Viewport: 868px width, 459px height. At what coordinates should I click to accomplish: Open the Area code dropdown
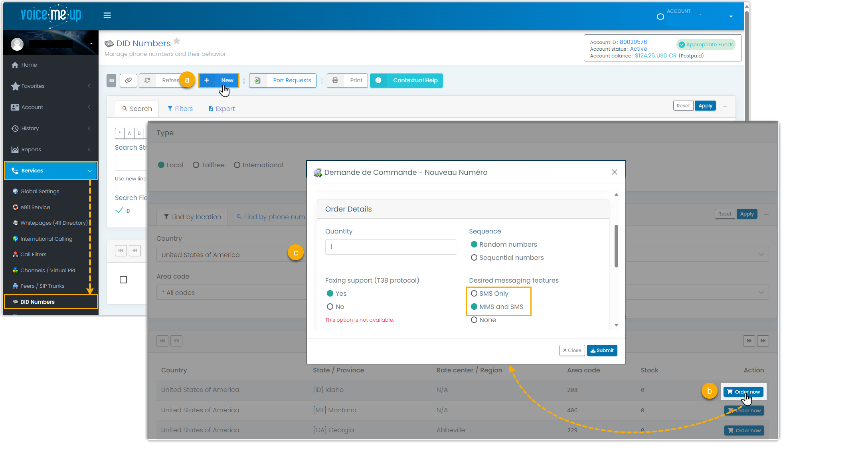pos(463,293)
